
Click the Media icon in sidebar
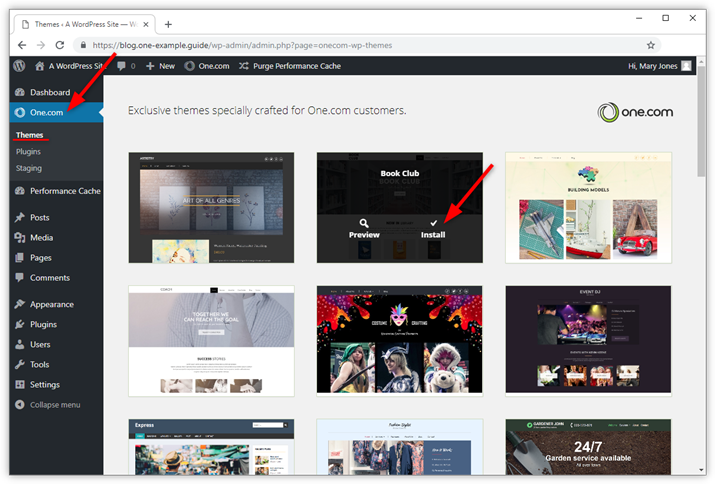click(20, 237)
